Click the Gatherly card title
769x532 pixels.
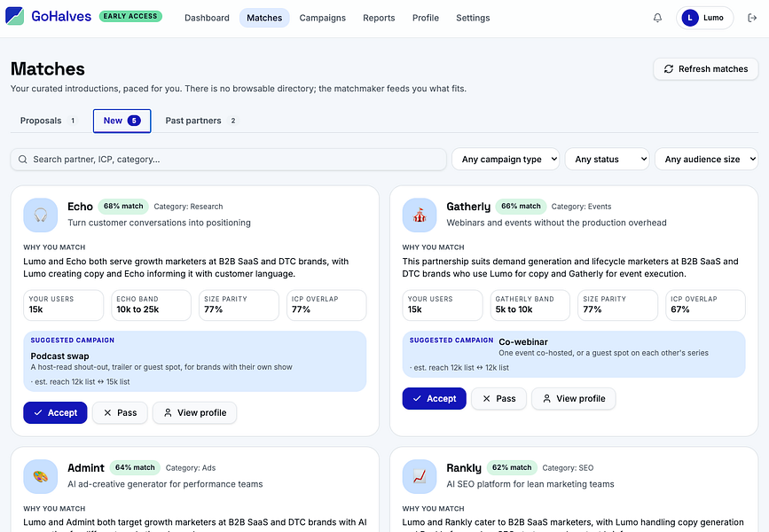(468, 207)
